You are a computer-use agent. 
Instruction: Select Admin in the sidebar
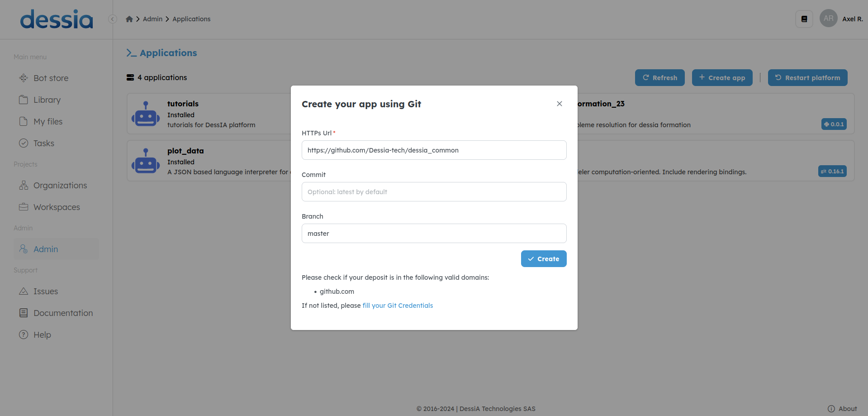(56, 249)
